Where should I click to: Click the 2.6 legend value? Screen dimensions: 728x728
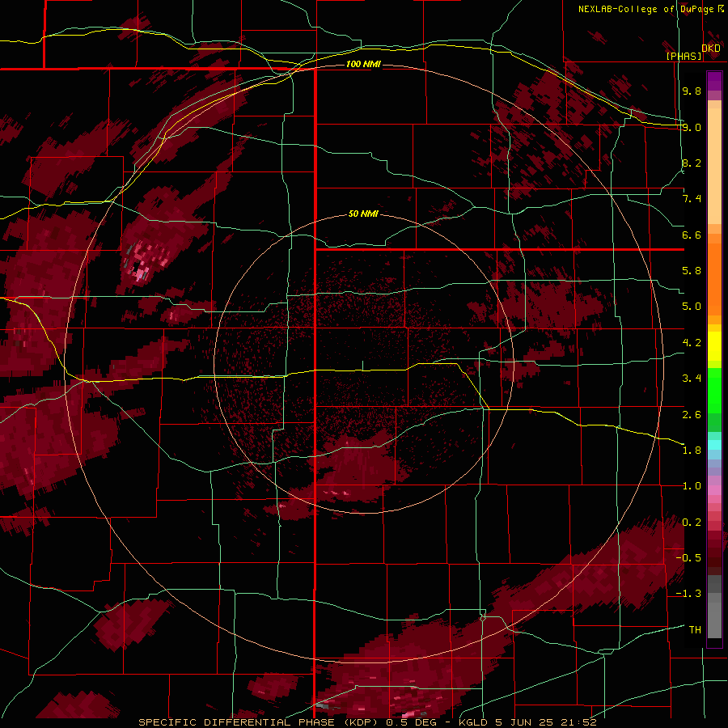(692, 414)
